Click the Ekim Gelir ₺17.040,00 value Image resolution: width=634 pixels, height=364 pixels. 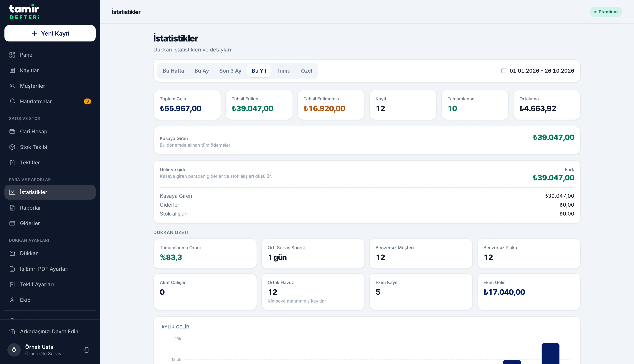[x=504, y=292]
